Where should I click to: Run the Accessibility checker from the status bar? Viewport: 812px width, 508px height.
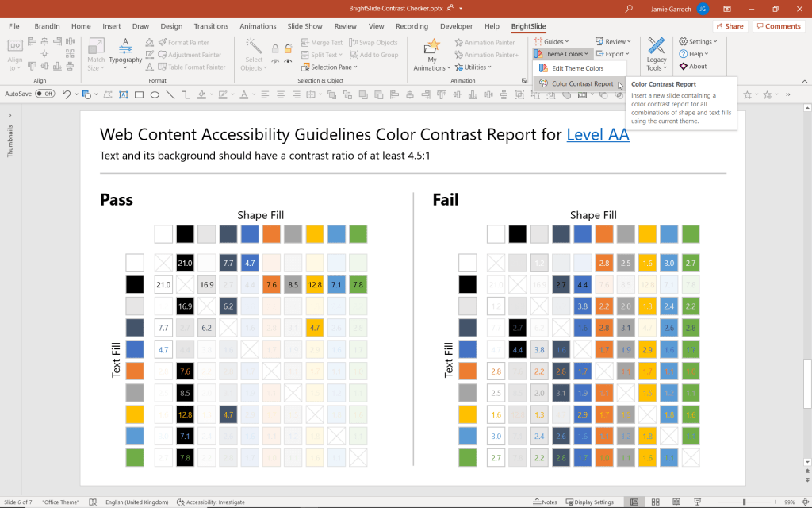[210, 502]
